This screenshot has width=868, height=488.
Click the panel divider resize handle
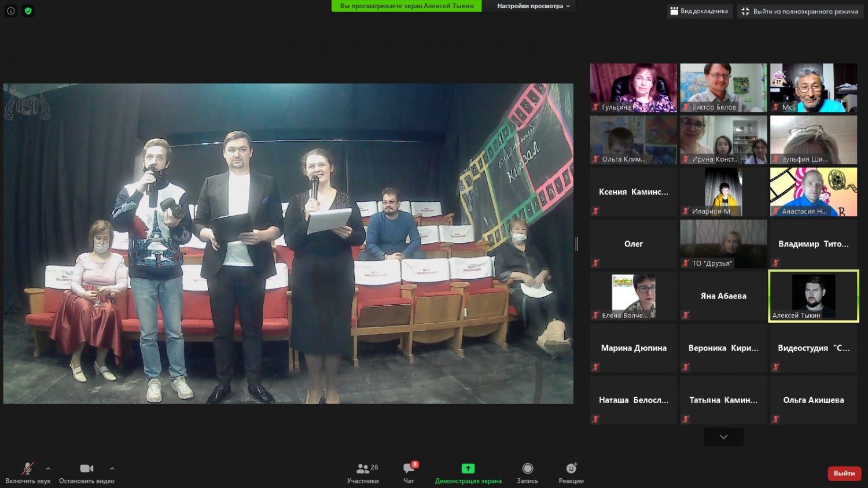[x=576, y=244]
